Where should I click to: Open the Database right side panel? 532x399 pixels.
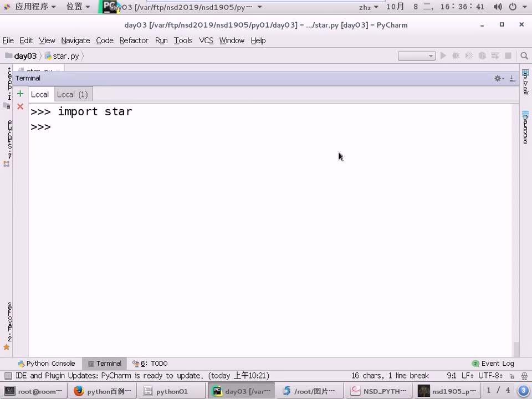coord(525,127)
